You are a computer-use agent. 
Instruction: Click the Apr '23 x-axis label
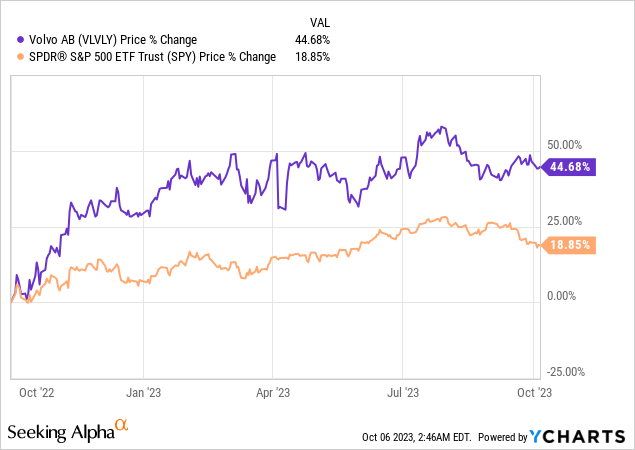point(272,393)
